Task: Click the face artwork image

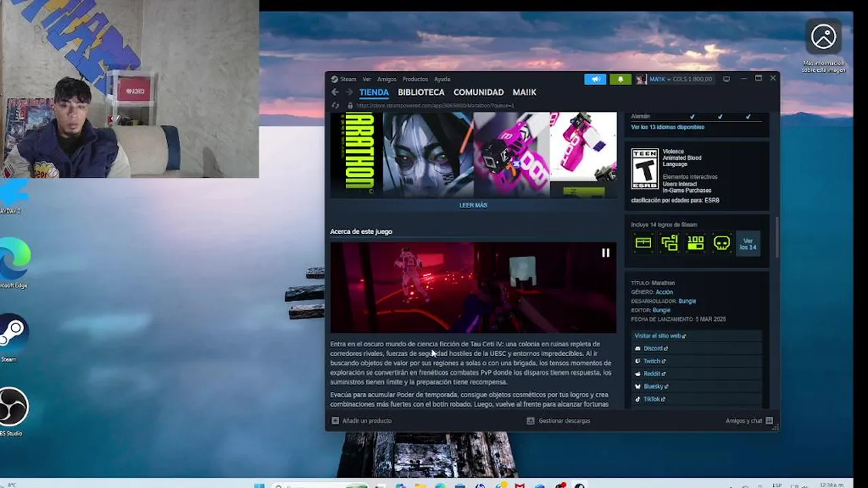Action: 428,155
